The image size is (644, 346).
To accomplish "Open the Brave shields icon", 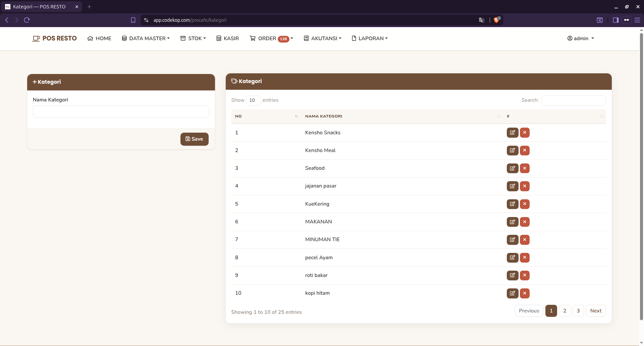I will (x=497, y=20).
